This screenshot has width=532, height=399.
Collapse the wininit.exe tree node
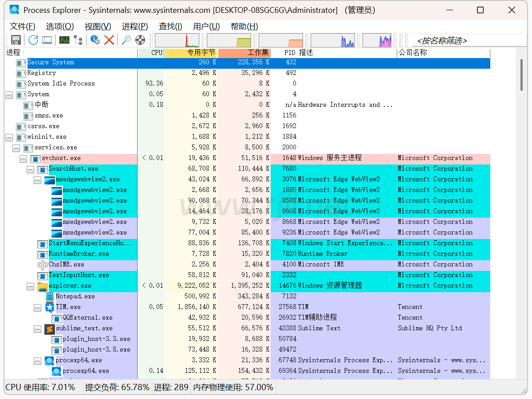point(9,137)
